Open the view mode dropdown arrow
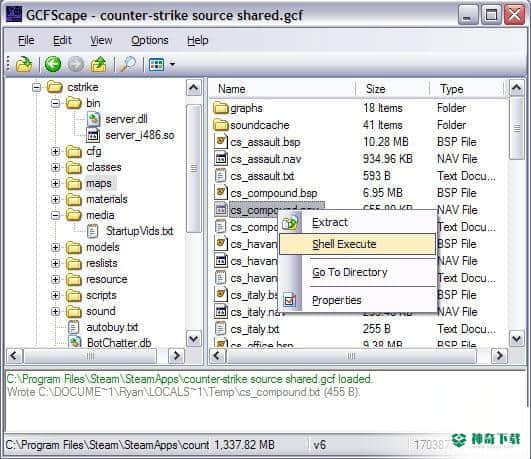 pyautogui.click(x=172, y=64)
